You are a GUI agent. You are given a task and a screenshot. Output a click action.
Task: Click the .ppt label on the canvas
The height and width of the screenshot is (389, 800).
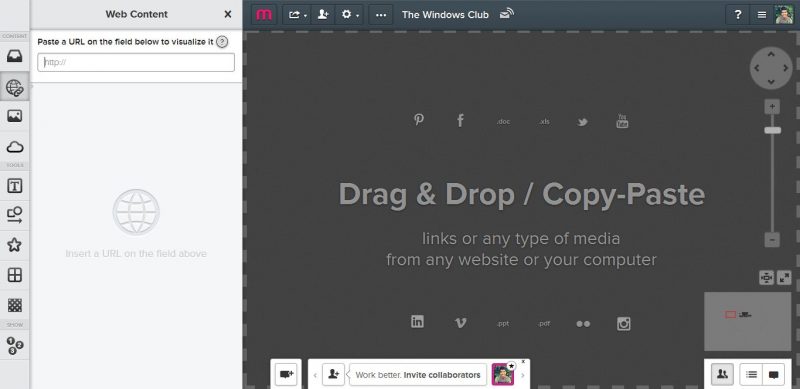pyautogui.click(x=503, y=324)
